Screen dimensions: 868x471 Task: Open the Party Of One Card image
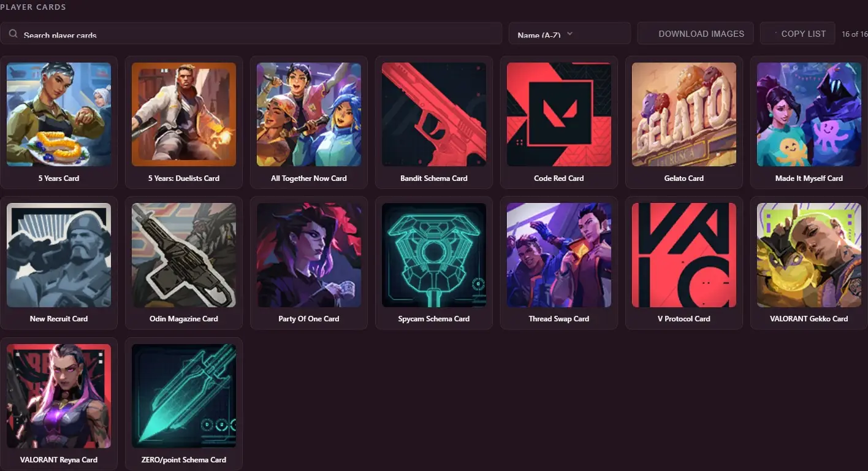tap(309, 255)
